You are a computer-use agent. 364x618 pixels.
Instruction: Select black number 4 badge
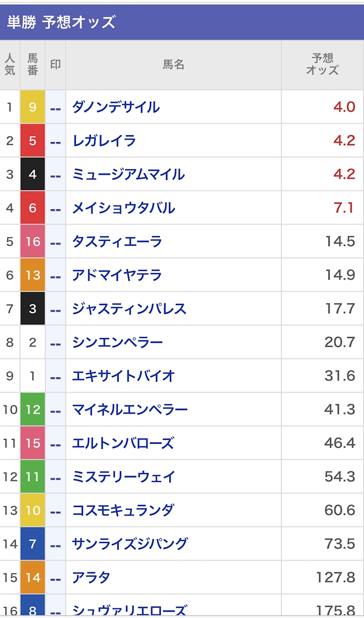tap(32, 174)
